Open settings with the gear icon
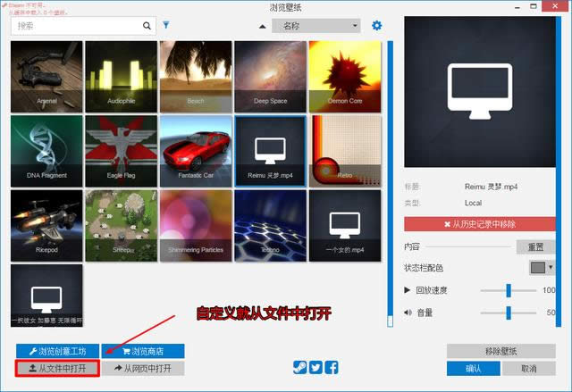The width and height of the screenshot is (572, 392). click(376, 26)
